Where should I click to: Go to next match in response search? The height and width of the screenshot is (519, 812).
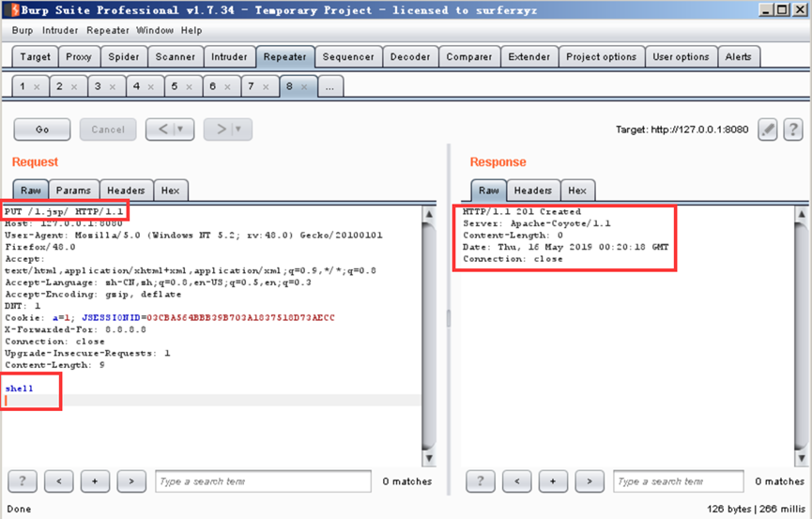pos(590,481)
